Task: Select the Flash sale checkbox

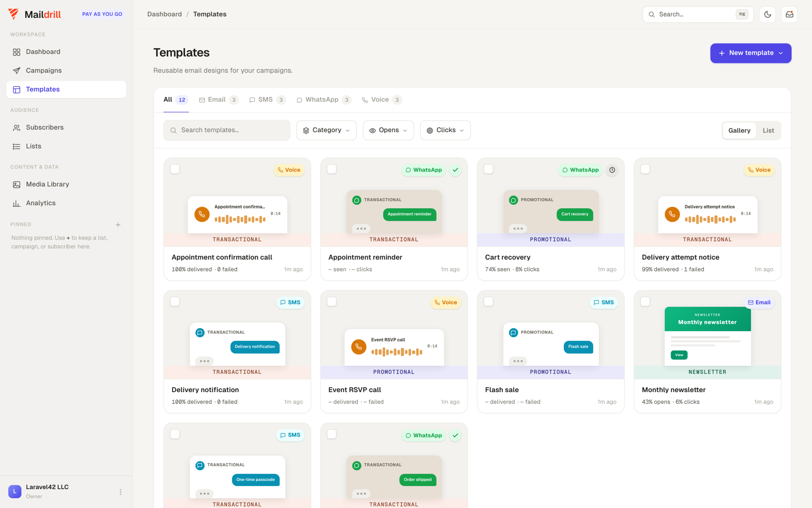Action: (489, 302)
